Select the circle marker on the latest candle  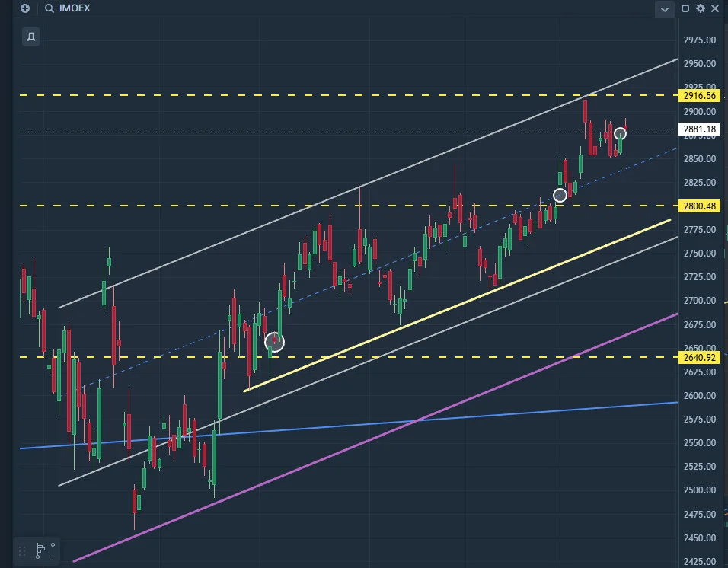621,134
